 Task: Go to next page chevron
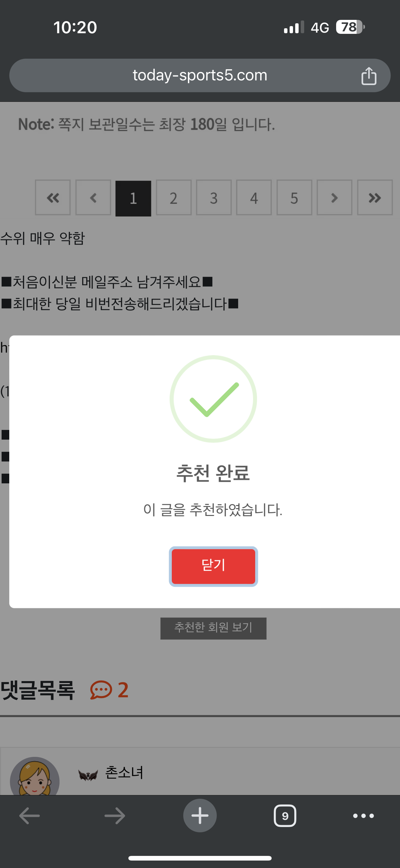pos(334,198)
